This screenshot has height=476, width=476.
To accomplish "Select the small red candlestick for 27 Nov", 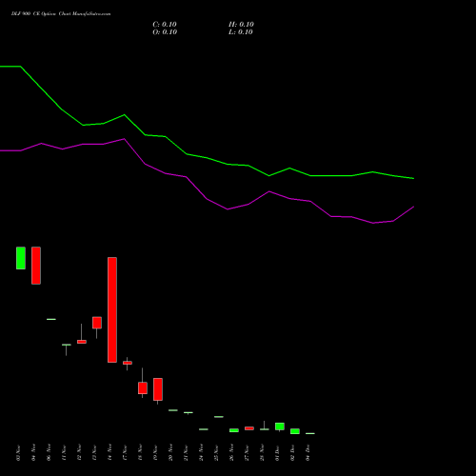I will click(249, 428).
